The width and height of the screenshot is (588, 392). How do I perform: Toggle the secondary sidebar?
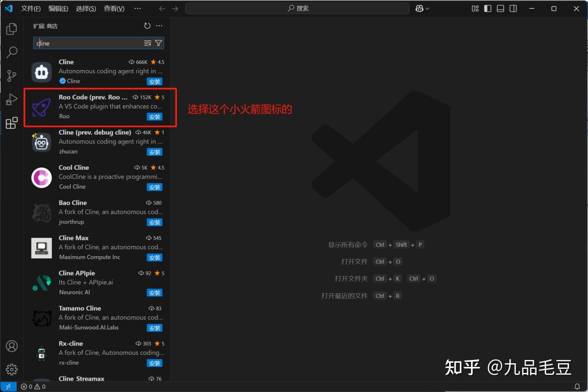pyautogui.click(x=513, y=8)
